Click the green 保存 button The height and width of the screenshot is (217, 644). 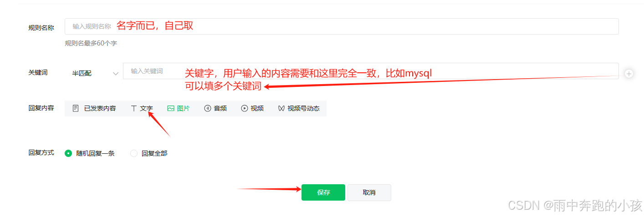coord(323,192)
